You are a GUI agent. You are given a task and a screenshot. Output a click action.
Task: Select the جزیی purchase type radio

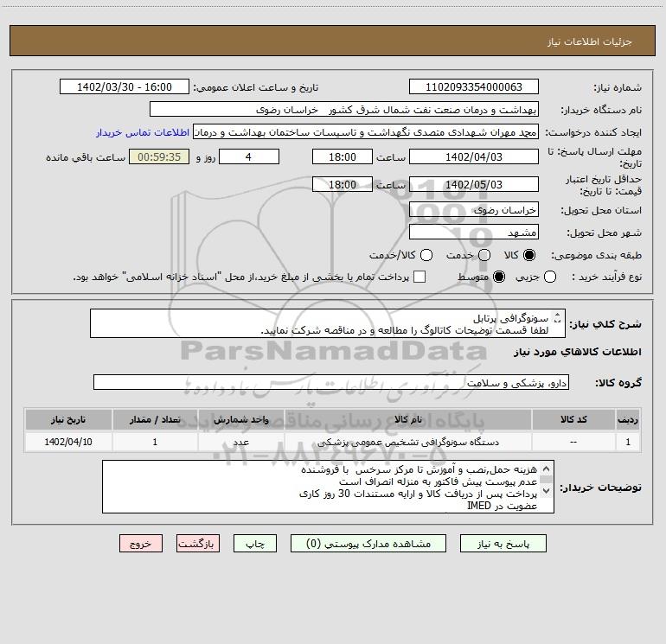click(x=550, y=277)
